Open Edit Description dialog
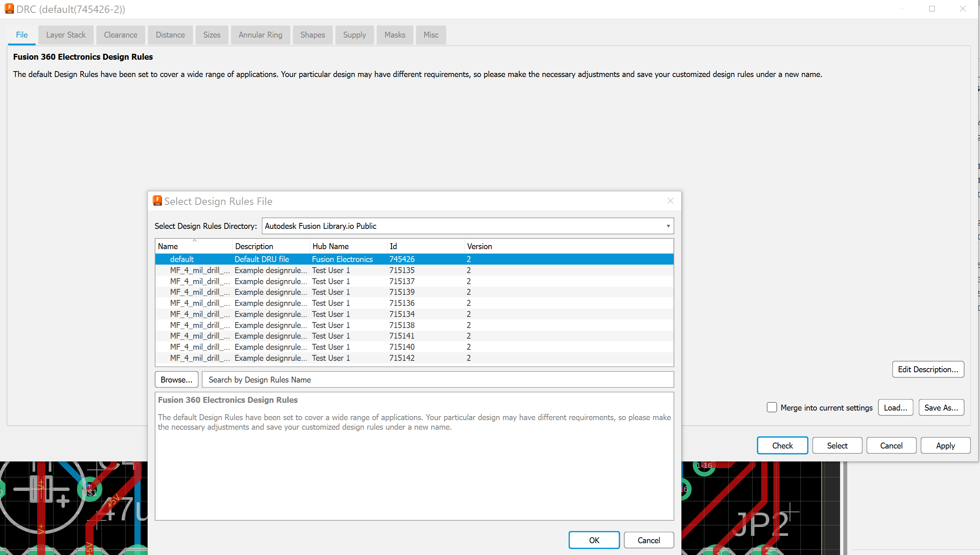The image size is (980, 555). [928, 369]
